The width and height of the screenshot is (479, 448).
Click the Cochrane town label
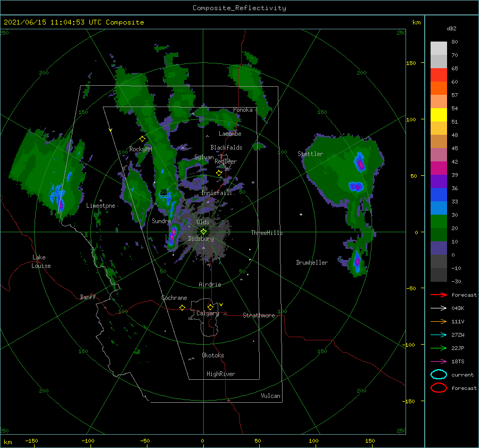174,298
